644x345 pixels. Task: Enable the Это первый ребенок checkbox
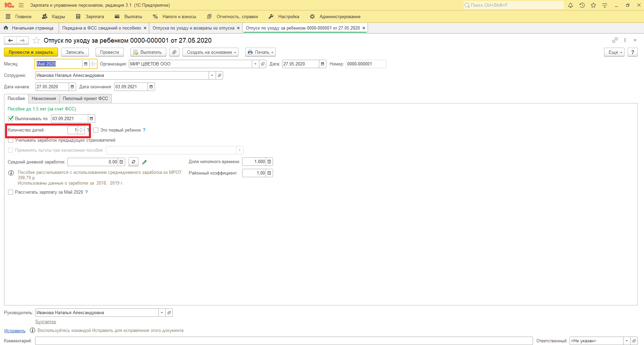(96, 130)
